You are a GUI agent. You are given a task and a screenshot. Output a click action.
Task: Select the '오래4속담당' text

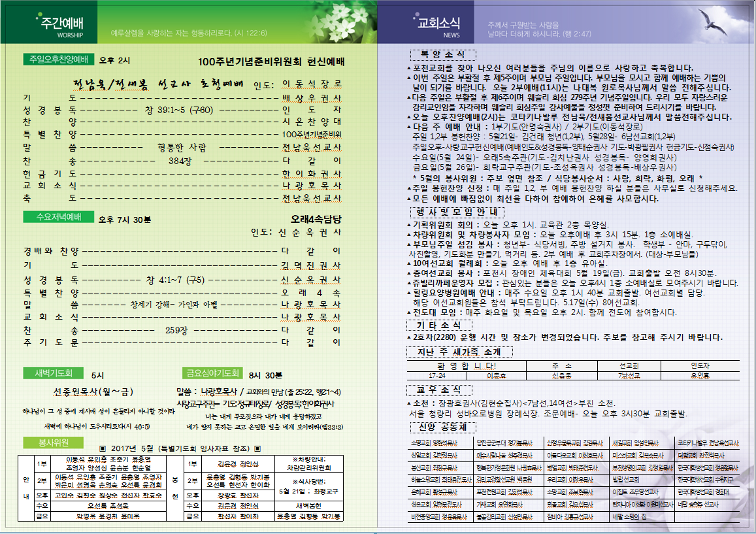pyautogui.click(x=316, y=219)
